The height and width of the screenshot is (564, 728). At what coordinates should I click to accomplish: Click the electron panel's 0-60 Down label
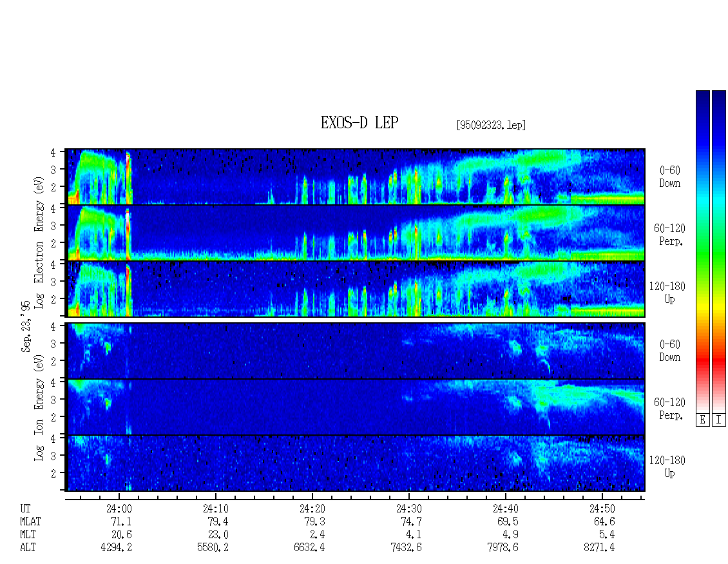669,177
